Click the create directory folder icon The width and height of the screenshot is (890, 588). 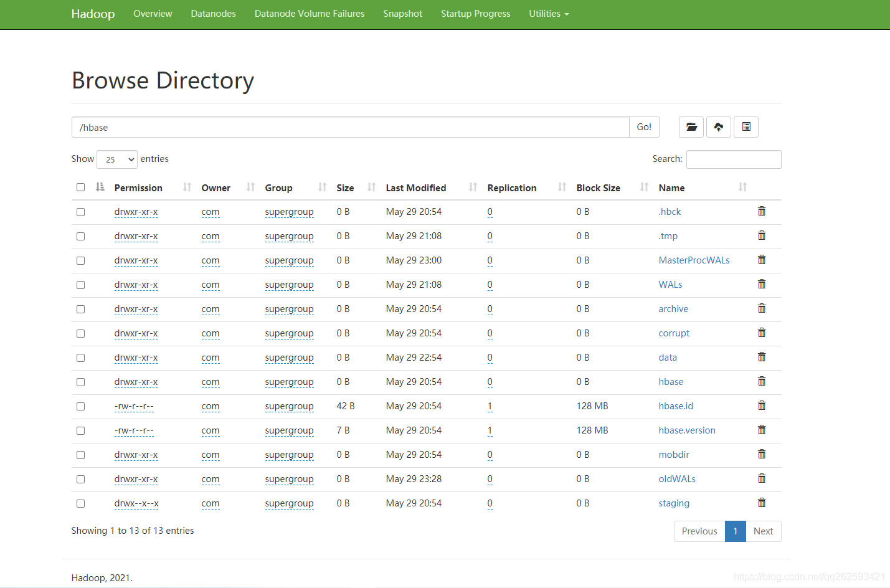[x=691, y=127]
